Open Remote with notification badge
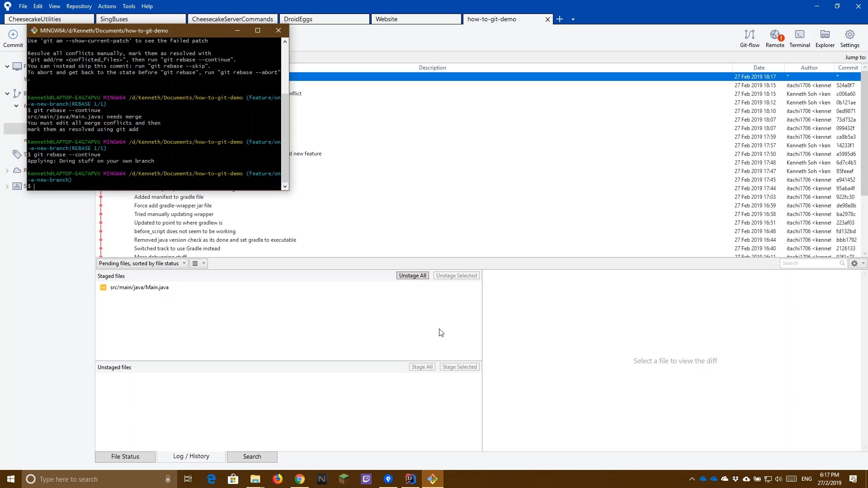Image resolution: width=868 pixels, height=488 pixels. coord(775,38)
